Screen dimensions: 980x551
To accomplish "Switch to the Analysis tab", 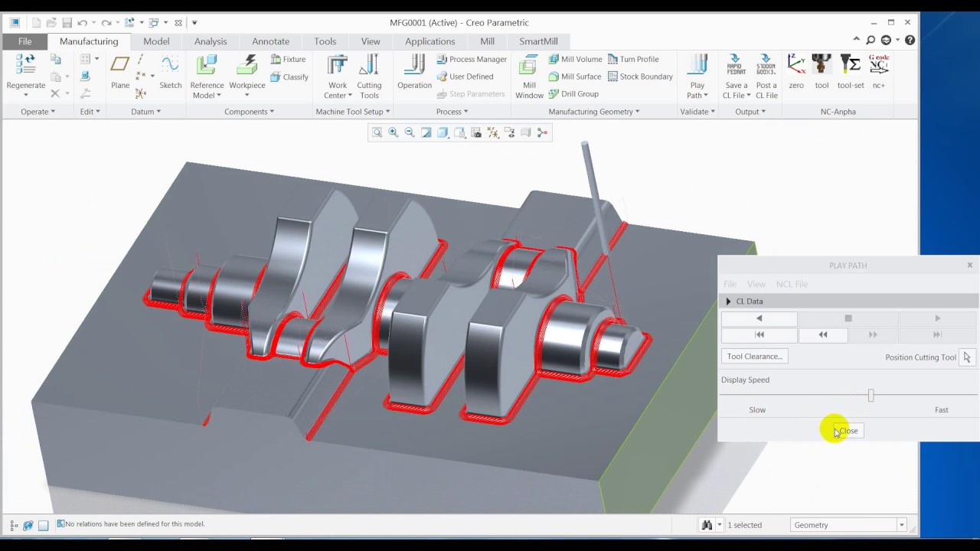I will pos(211,41).
